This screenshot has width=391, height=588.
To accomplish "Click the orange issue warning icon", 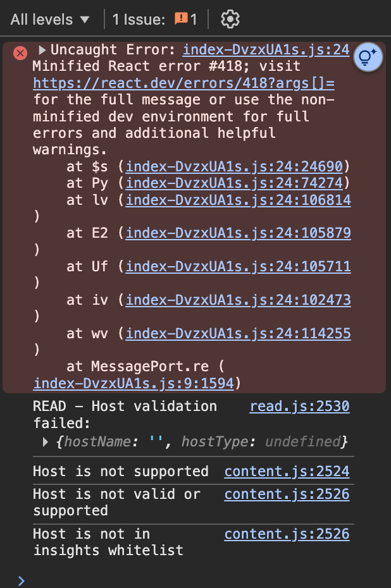I will point(181,18).
